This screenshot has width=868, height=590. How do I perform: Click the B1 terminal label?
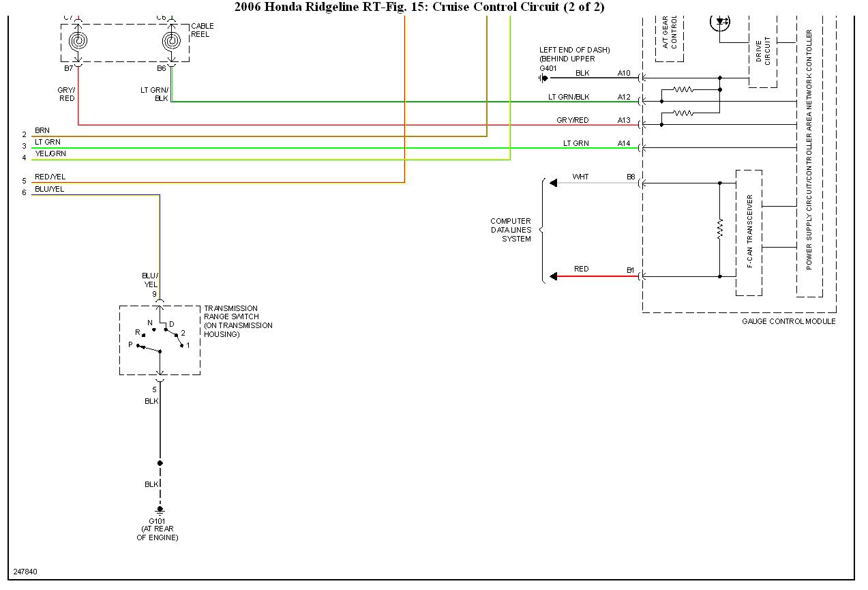[631, 269]
